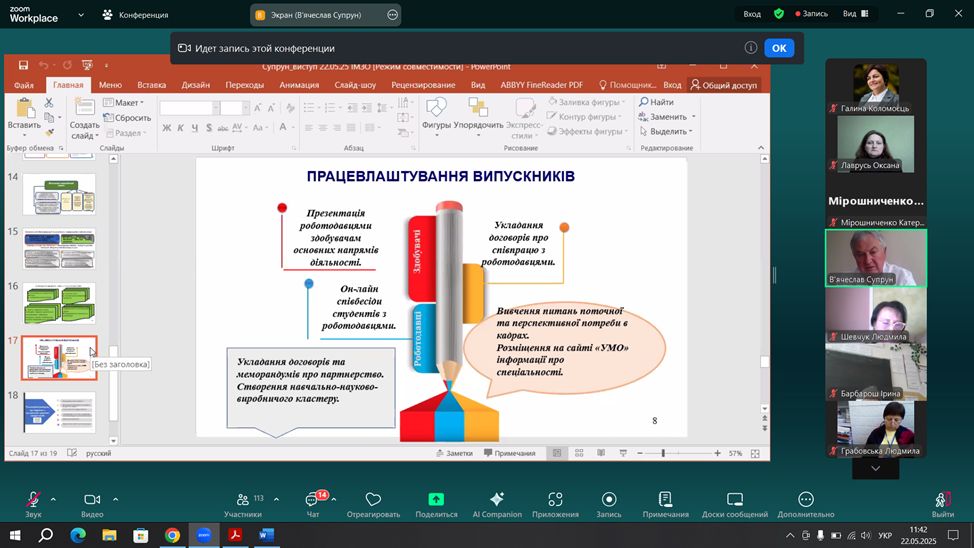This screenshot has height=548, width=974.
Task: Unmute the microphone (Звук)
Action: [x=33, y=500]
